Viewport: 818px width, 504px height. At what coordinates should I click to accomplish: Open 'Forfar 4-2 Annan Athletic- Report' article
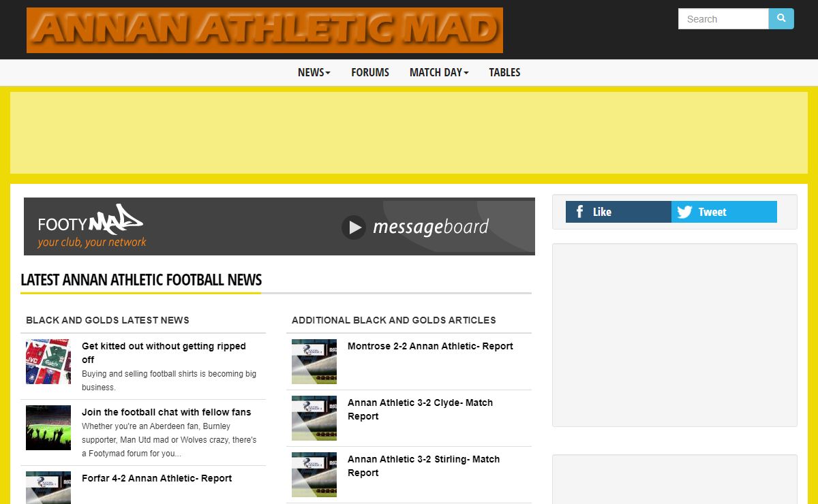(x=157, y=478)
